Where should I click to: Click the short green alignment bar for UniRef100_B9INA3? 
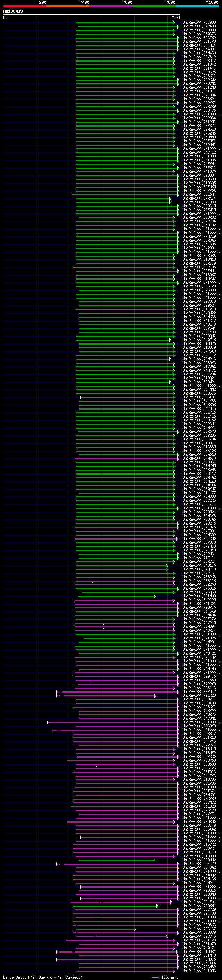(117, 596)
